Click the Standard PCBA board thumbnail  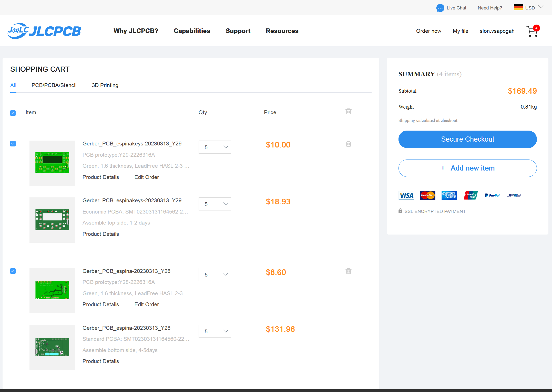pos(52,347)
